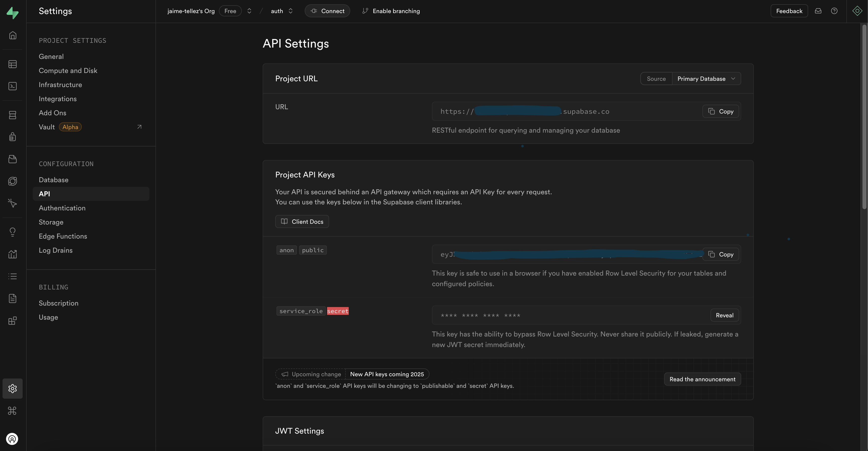Open Infrastructure settings

60,85
